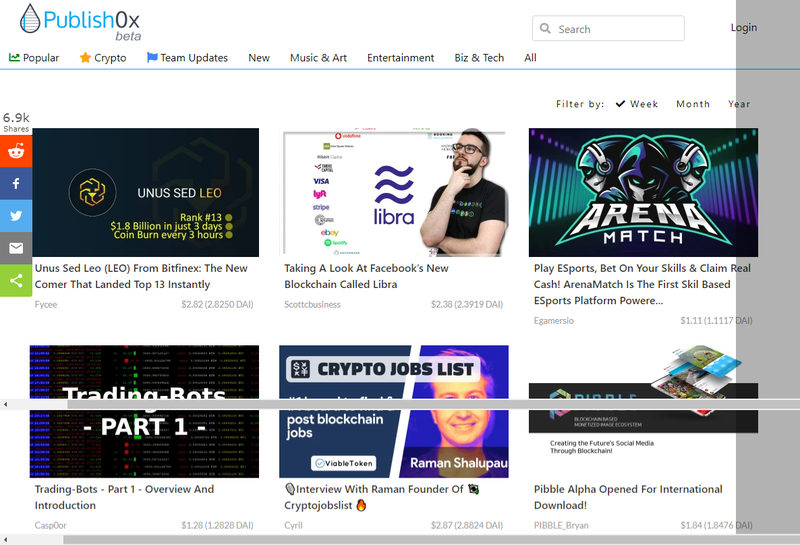Viewport: 800px width, 545px height.
Task: Click the Team Updates flag icon
Action: tap(152, 57)
